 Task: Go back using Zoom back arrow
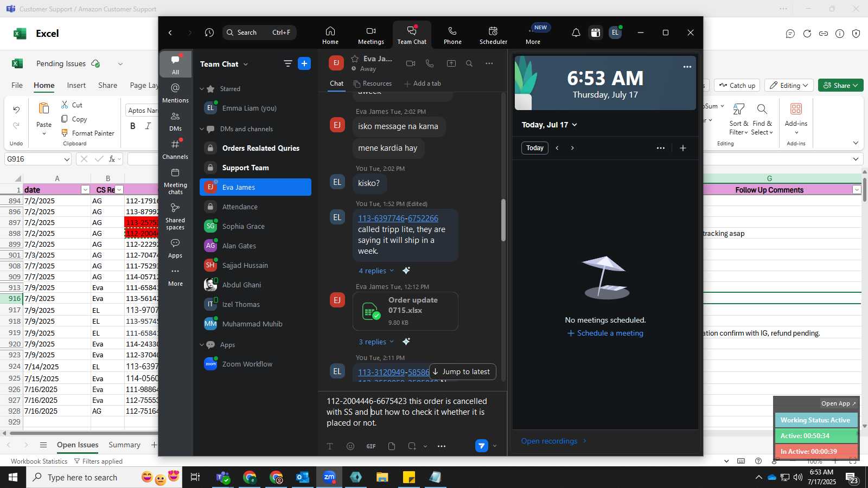coord(170,33)
